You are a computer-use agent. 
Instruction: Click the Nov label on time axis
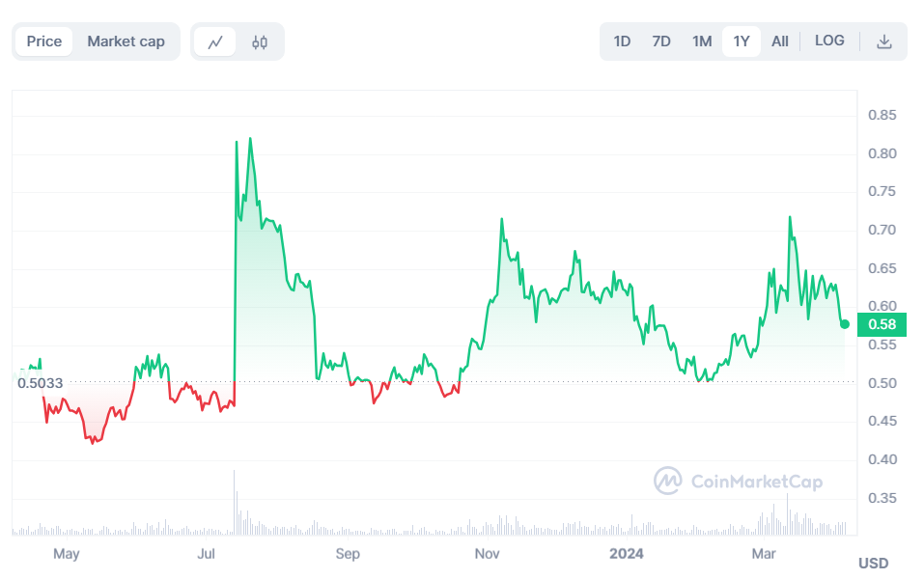[x=488, y=554]
